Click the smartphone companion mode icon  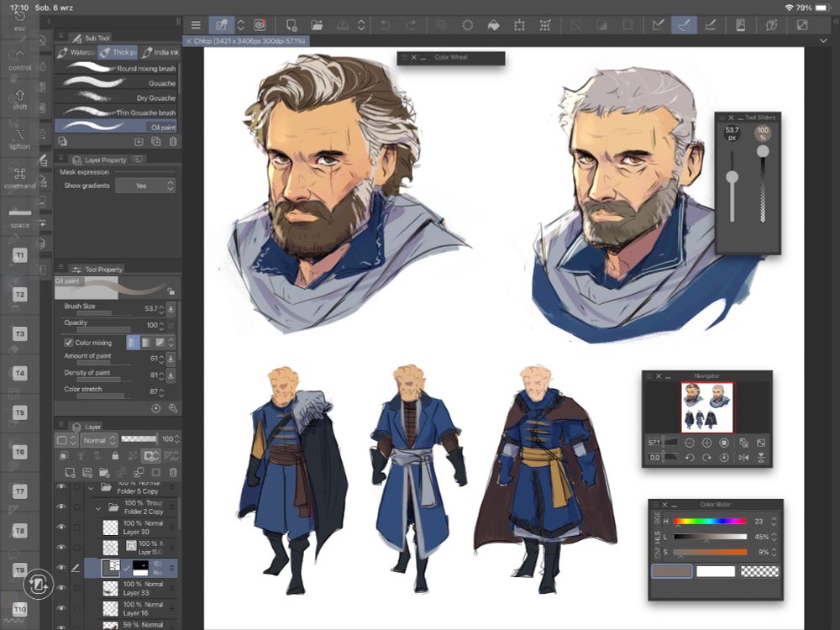740,25
